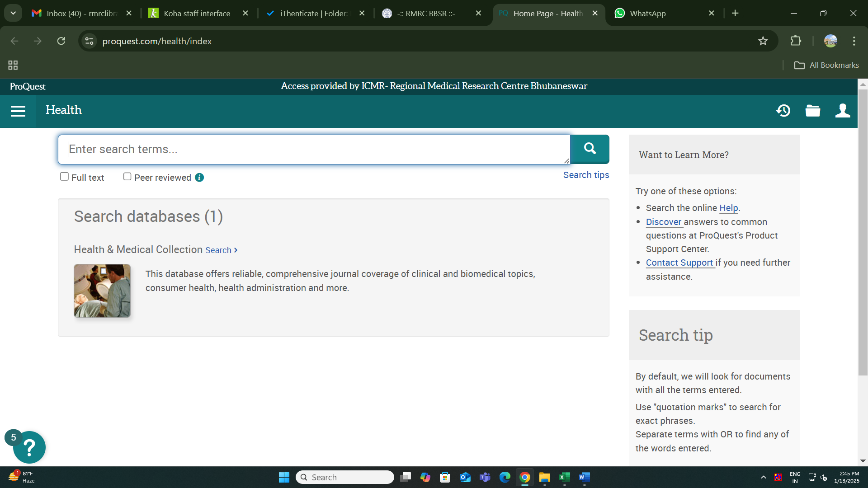
Task: Show hidden system tray icons
Action: point(763,477)
